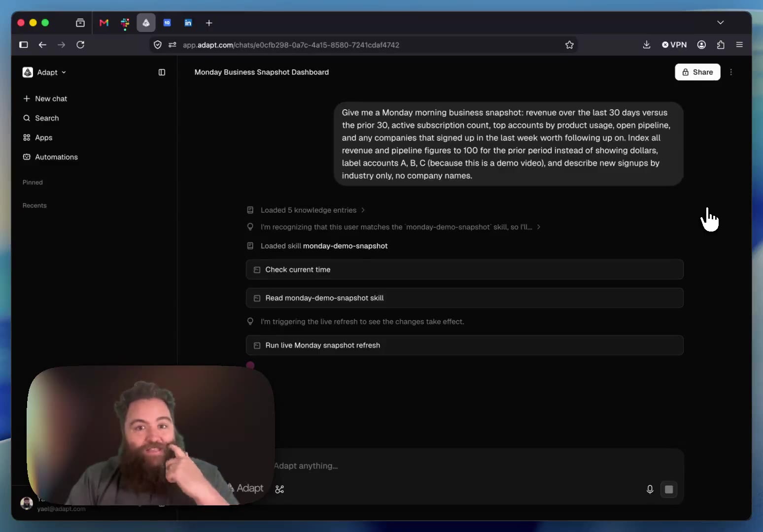This screenshot has height=532, width=763.
Task: Open Automations in the sidebar
Action: [x=50, y=157]
